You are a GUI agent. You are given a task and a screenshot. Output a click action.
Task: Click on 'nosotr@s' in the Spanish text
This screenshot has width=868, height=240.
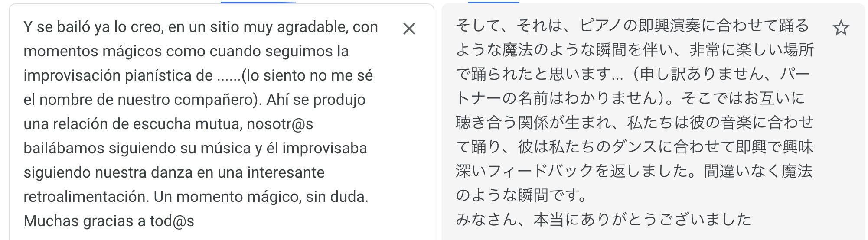click(x=280, y=124)
